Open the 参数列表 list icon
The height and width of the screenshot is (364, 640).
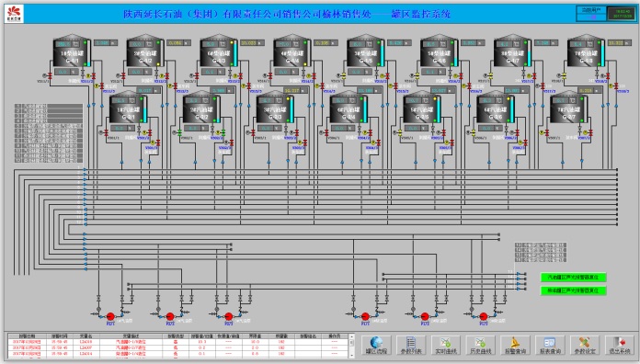click(411, 346)
